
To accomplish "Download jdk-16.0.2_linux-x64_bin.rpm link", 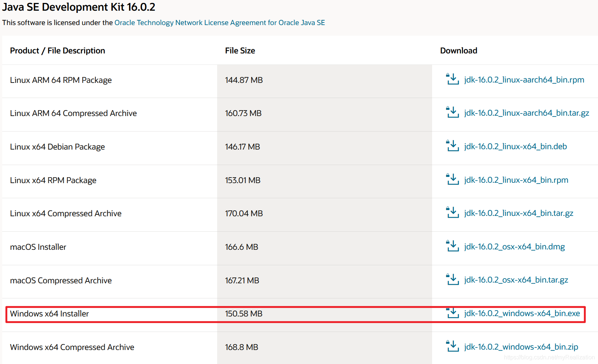I will [516, 180].
